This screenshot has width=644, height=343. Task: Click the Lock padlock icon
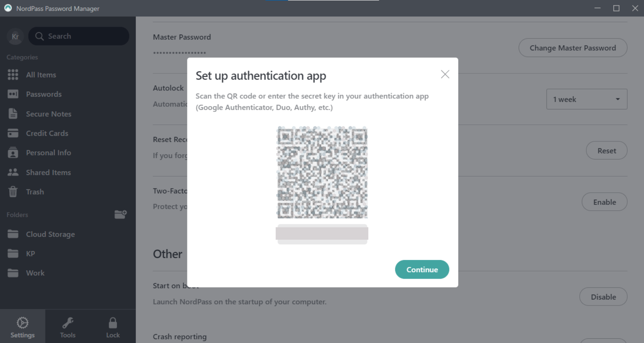point(113,323)
